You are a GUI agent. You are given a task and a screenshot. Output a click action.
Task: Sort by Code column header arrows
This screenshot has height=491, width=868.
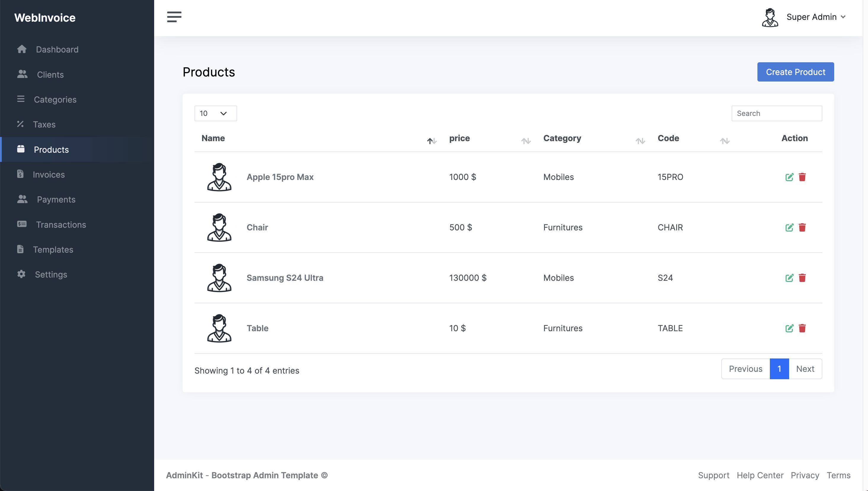[x=725, y=141]
